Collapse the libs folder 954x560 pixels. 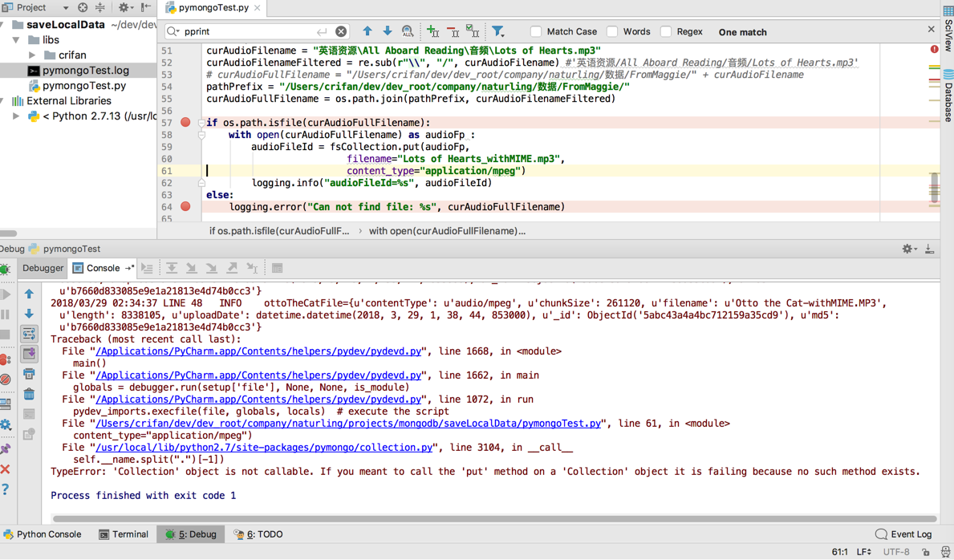coord(16,40)
